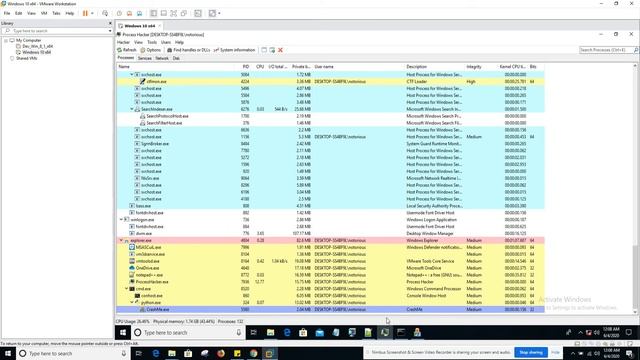Viewport: 640px width, 360px height.
Task: Click the guest taskbar Task View icon
Action: 253,333
